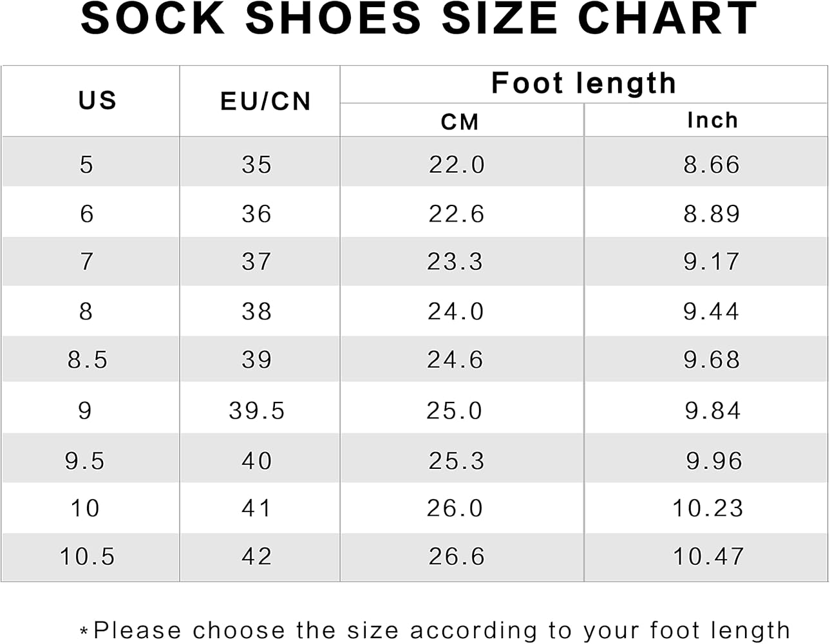
Task: Click EU/CN size 36 cell
Action: pyautogui.click(x=256, y=214)
